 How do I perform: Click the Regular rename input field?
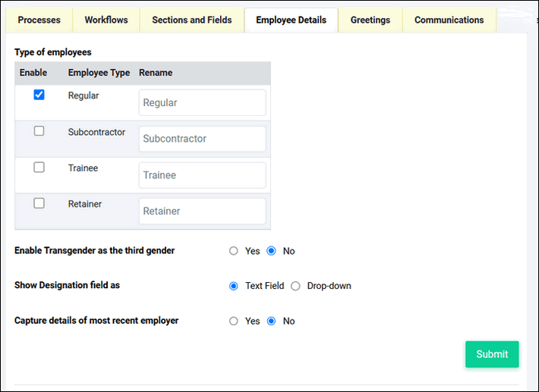202,102
